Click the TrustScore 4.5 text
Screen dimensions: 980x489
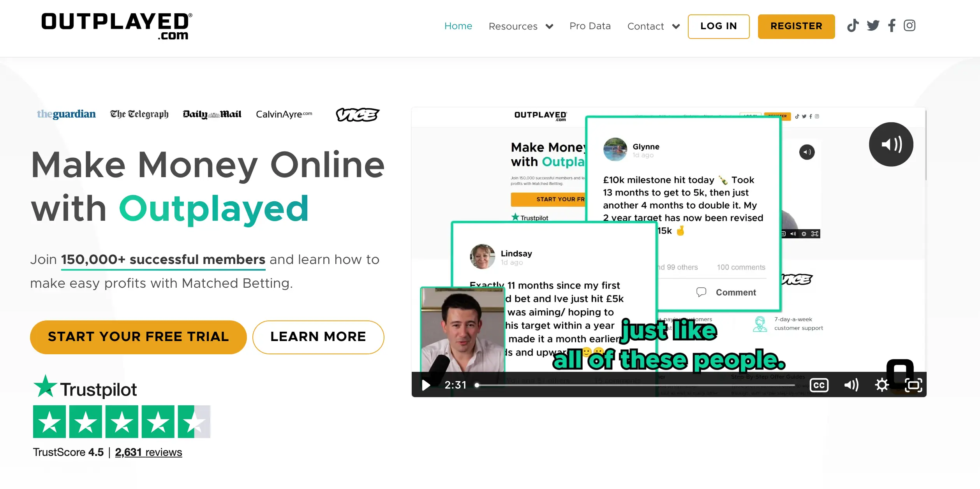tap(68, 452)
